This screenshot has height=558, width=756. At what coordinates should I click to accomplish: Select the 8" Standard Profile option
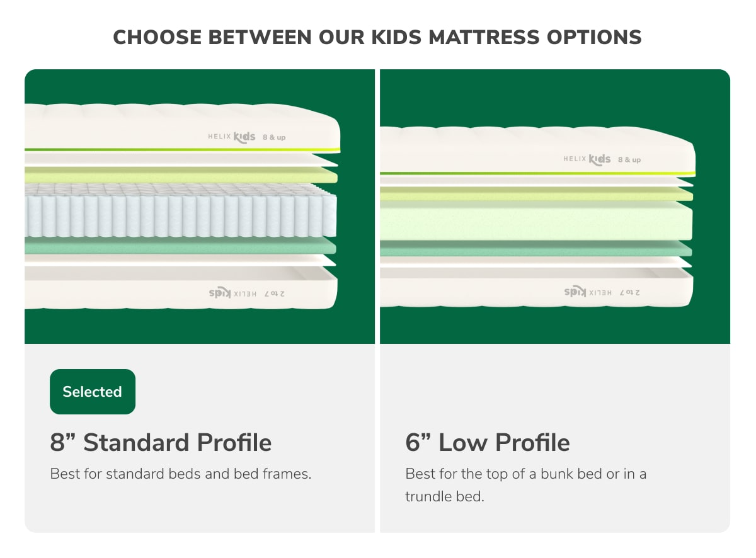pyautogui.click(x=161, y=442)
